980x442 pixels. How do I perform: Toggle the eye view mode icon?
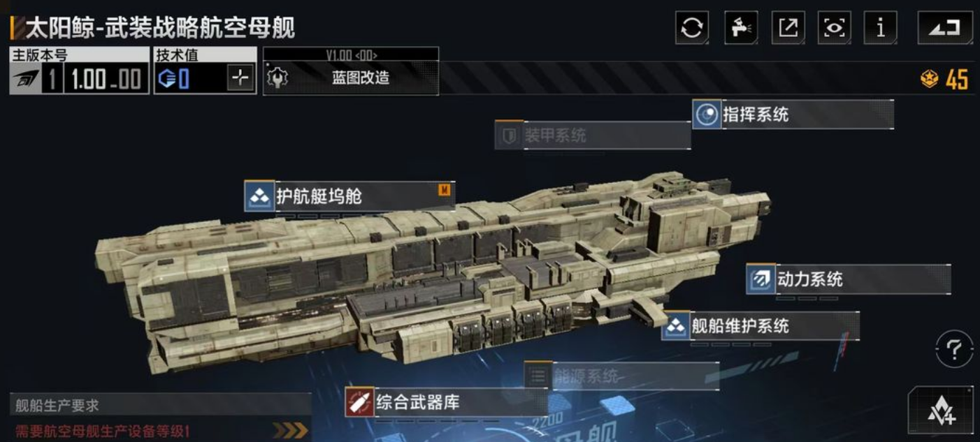tap(835, 28)
